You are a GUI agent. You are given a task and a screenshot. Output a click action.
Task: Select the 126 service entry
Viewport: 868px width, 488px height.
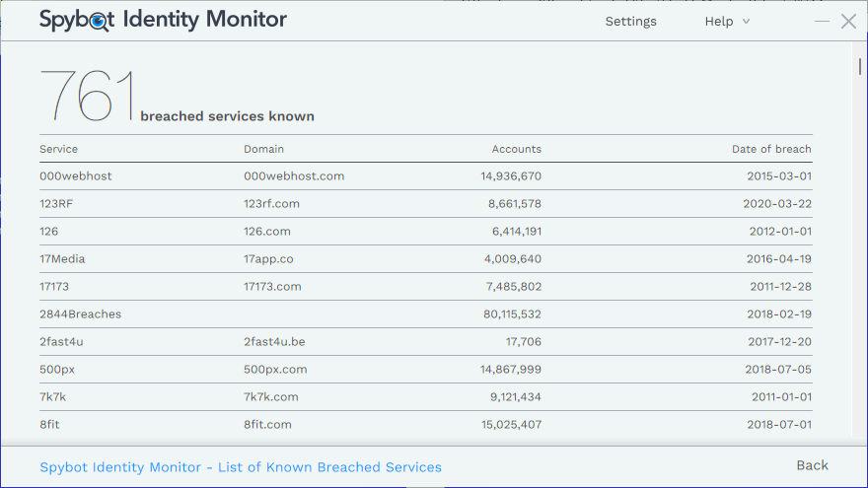48,232
